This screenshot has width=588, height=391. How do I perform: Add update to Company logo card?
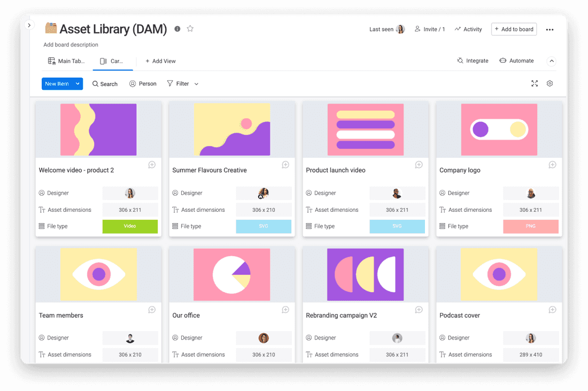point(552,165)
